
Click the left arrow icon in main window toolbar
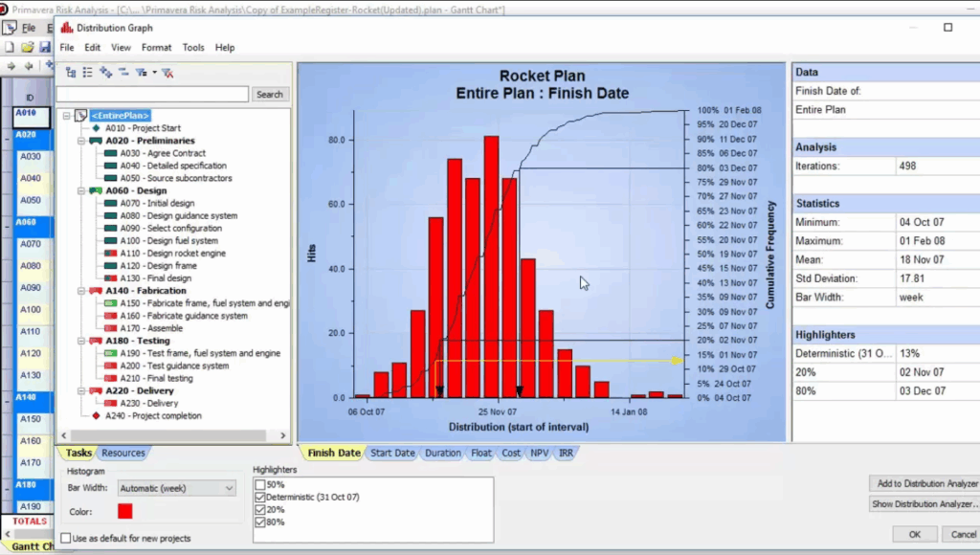coord(28,66)
